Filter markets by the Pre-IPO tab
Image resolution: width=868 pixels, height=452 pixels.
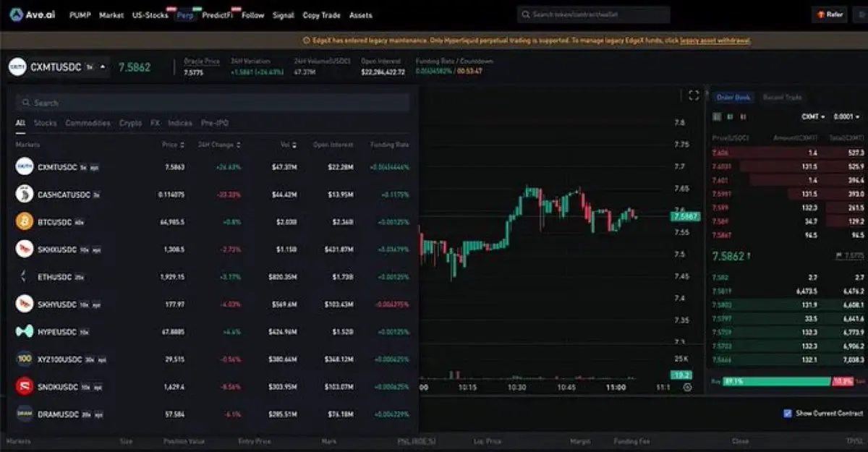(x=215, y=123)
